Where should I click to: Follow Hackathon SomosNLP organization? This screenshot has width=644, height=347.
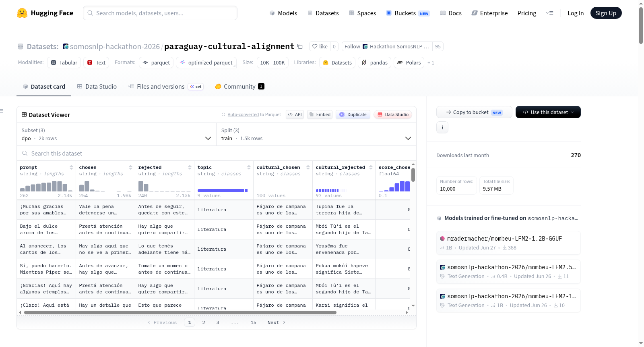pyautogui.click(x=387, y=46)
